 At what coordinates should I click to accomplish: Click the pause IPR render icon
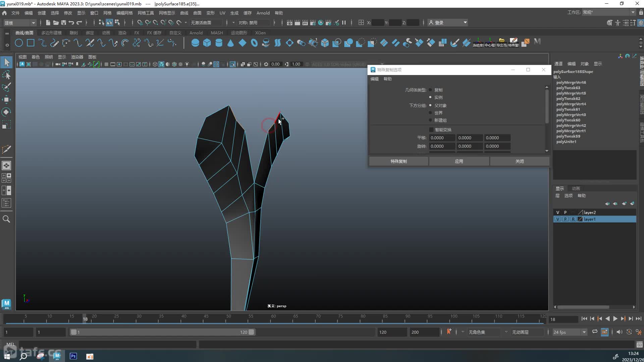pos(344,22)
